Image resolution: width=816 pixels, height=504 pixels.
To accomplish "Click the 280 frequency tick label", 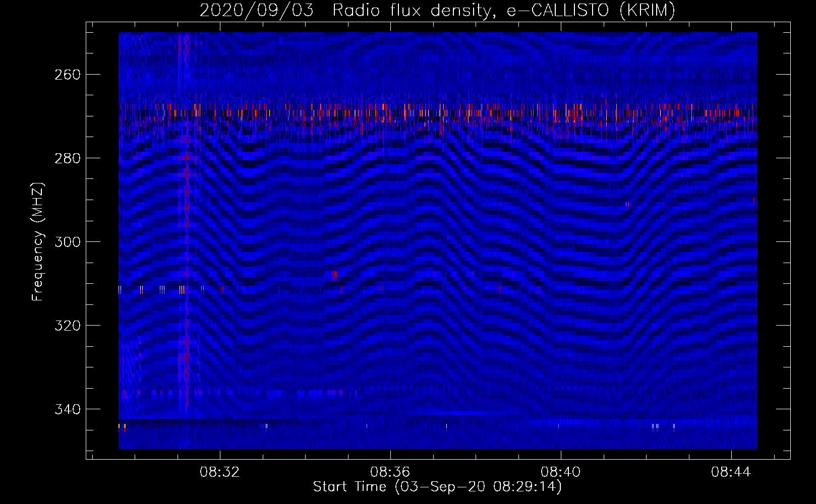I will (x=67, y=158).
